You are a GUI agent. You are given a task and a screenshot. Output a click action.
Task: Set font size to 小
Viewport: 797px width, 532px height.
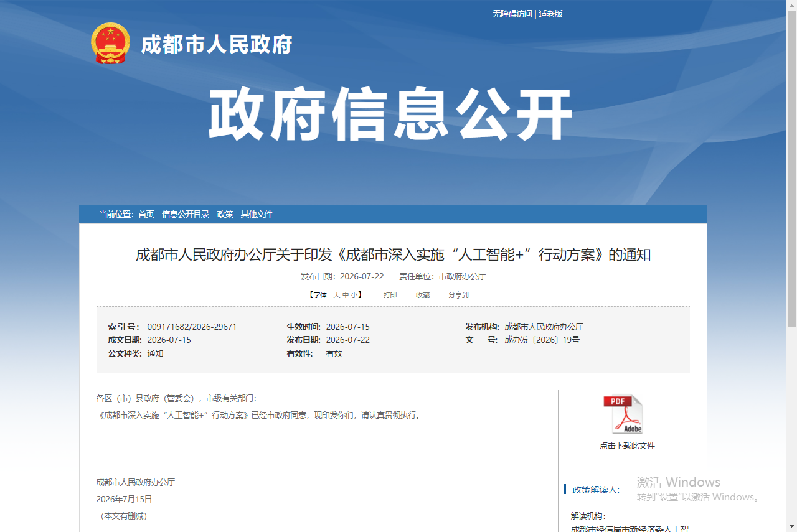click(354, 295)
